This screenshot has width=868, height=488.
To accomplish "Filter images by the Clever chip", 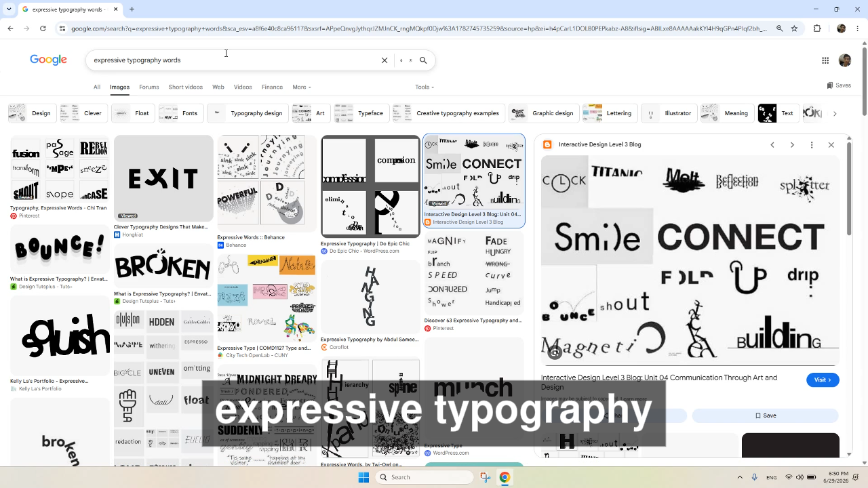I will click(x=83, y=113).
